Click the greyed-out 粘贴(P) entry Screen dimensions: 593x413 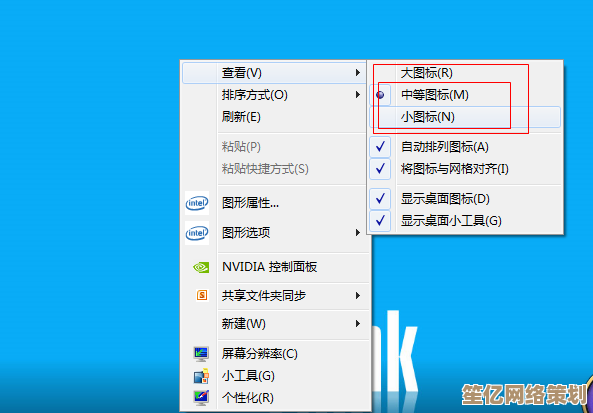274,146
